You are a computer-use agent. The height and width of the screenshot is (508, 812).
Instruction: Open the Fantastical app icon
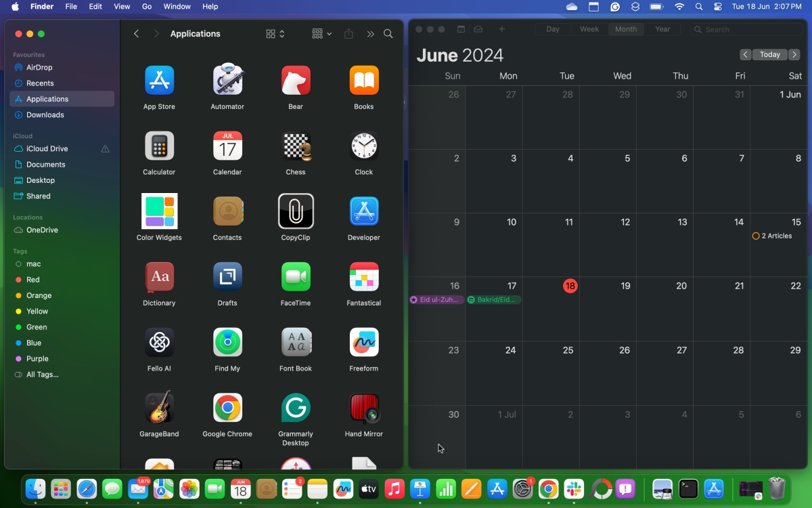pos(363,277)
